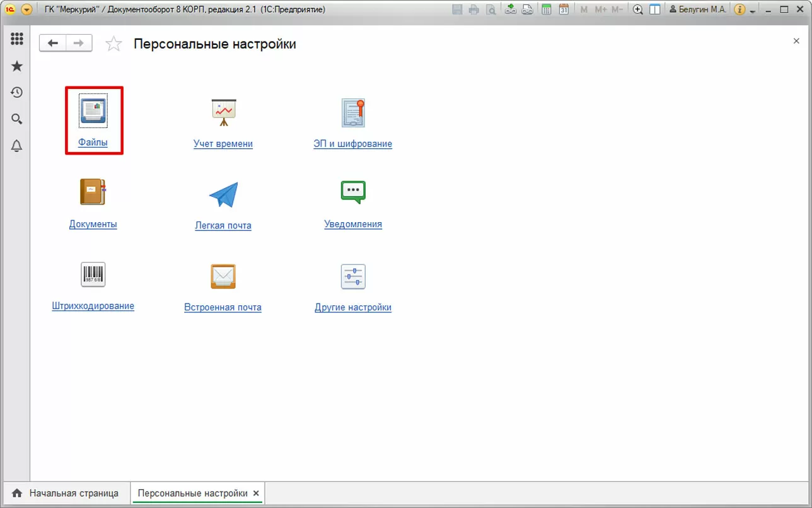The width and height of the screenshot is (812, 508).
Task: Open the Документы link
Action: coord(93,224)
